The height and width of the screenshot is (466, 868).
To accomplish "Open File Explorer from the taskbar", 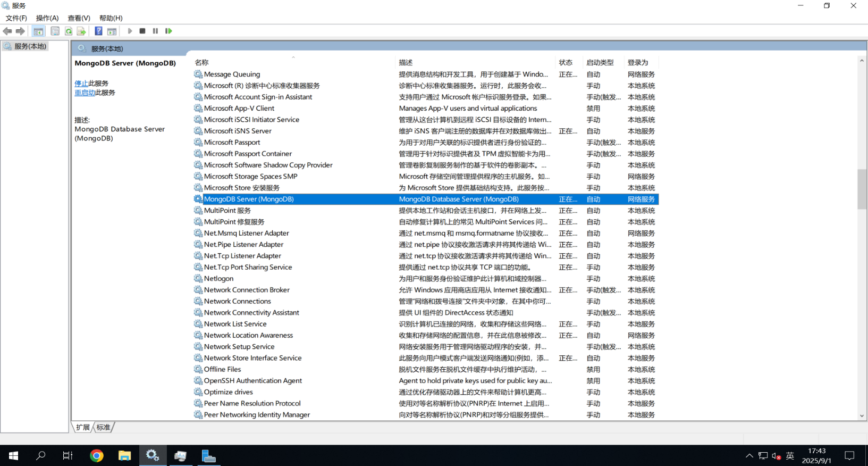I will (124, 456).
